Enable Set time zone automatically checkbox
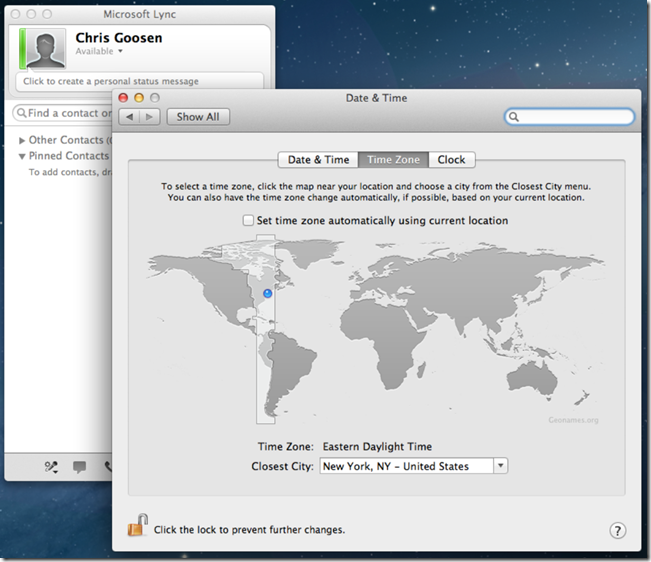 (248, 220)
